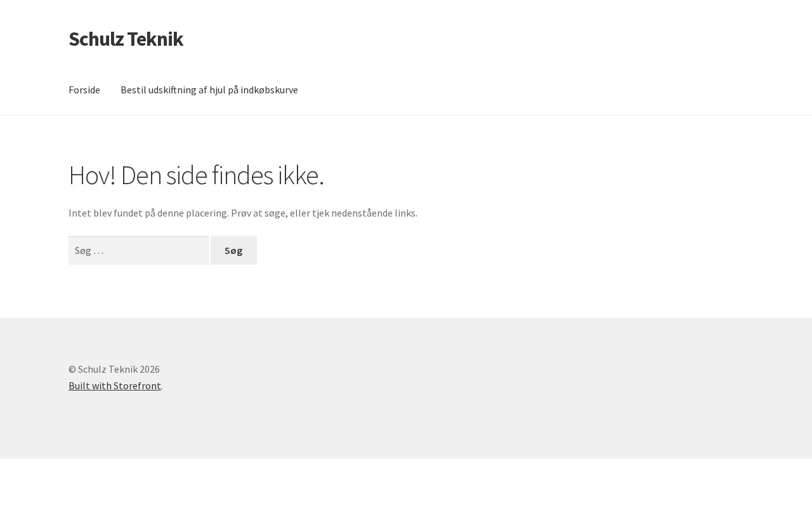Open the Forside menu item
Screen dimensions: 812x508
[84, 90]
